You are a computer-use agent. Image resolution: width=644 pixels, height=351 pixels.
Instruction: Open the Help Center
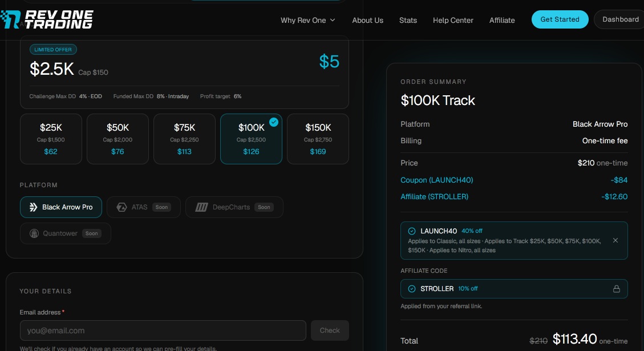coord(453,20)
